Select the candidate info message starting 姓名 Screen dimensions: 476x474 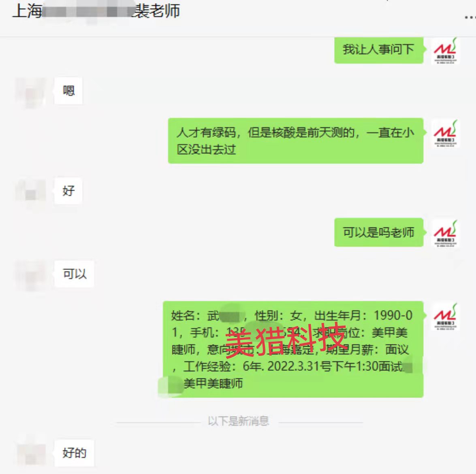(x=293, y=349)
